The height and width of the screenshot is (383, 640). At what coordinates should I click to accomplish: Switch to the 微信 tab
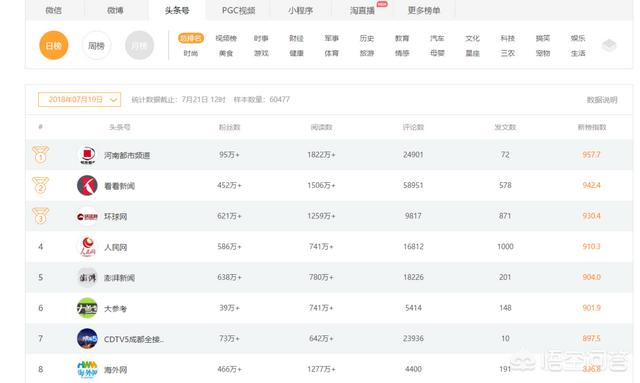pos(53,10)
